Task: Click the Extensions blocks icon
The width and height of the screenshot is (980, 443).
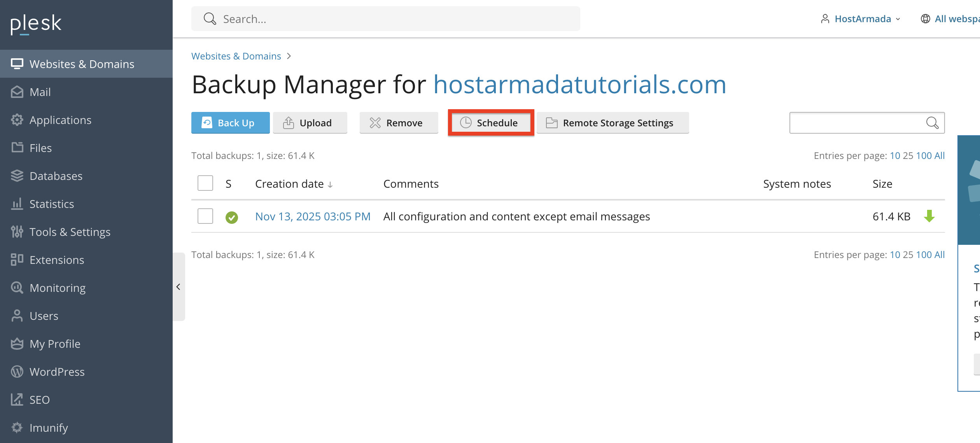Action: (x=17, y=260)
